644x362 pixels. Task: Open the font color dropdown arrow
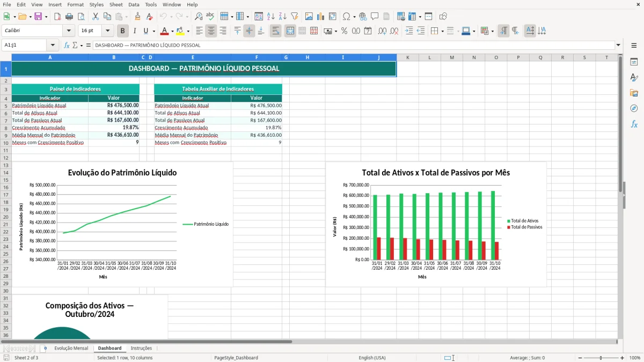(x=172, y=31)
